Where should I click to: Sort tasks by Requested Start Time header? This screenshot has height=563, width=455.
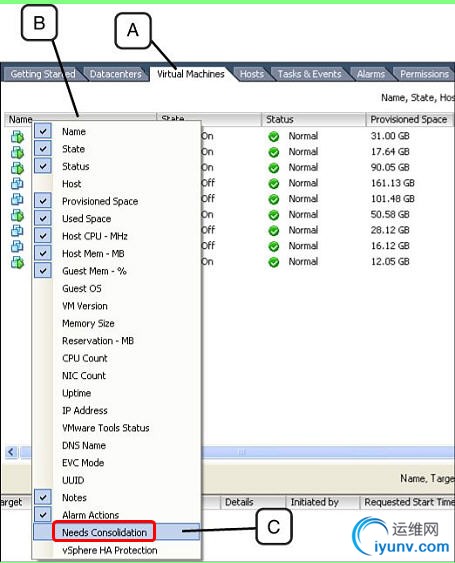pos(407,502)
